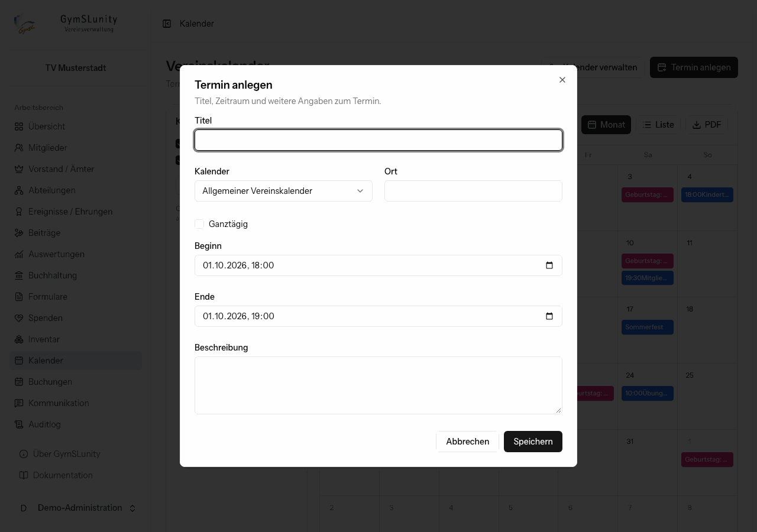
Task: Expand the Allgemeiner Vereinskalender dropdown
Action: click(283, 191)
